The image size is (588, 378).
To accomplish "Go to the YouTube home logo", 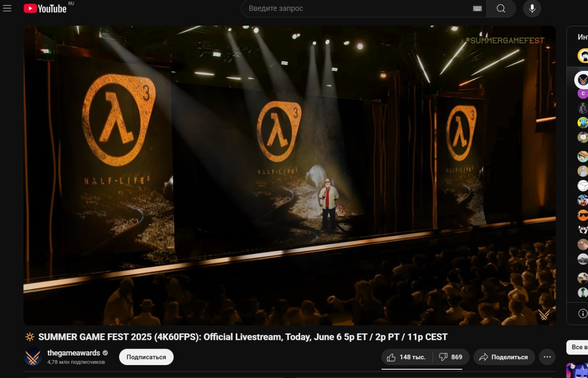I will tap(45, 8).
